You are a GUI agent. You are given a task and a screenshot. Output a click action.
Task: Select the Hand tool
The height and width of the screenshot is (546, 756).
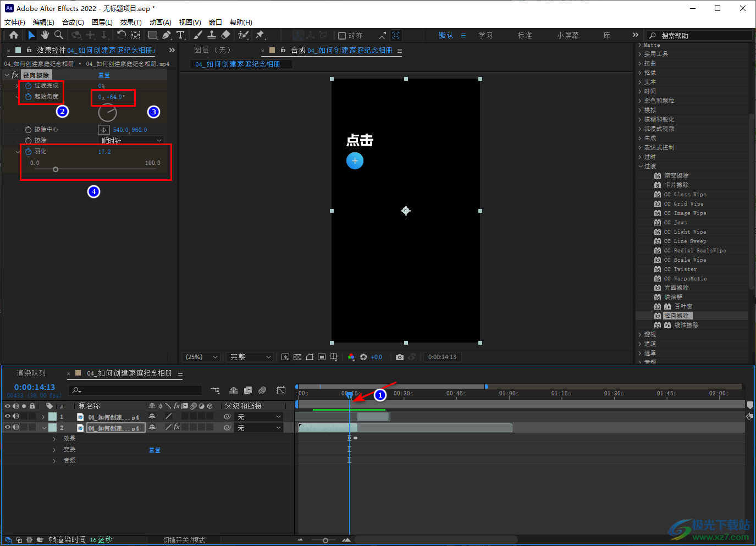pyautogui.click(x=45, y=35)
